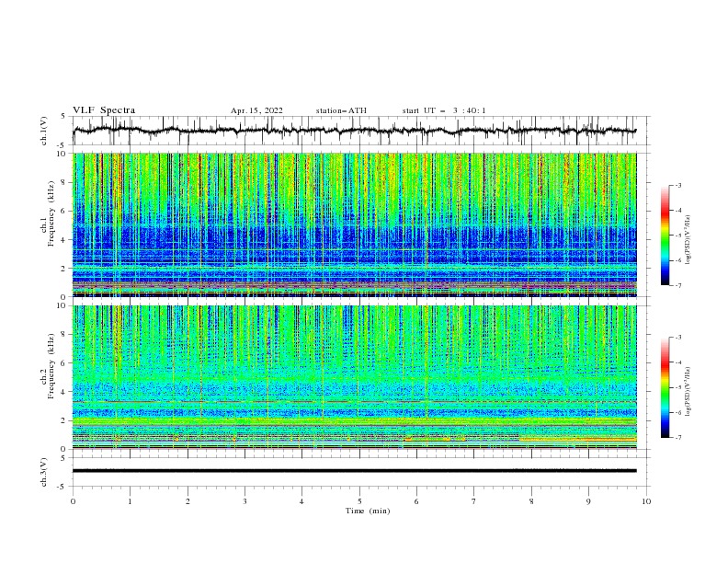Select the "ch.2 Frequency (kHz)" axis label

coord(48,366)
